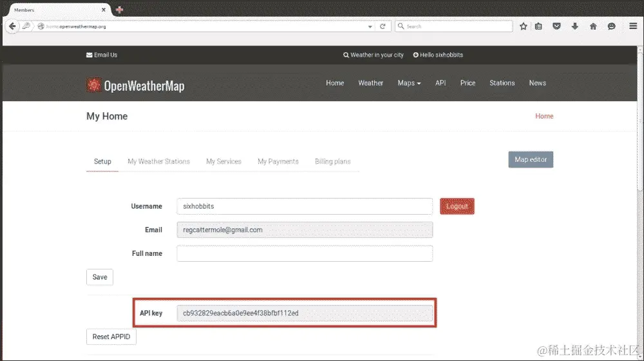Click Weather in your city search
This screenshot has height=361, width=644.
(x=374, y=55)
